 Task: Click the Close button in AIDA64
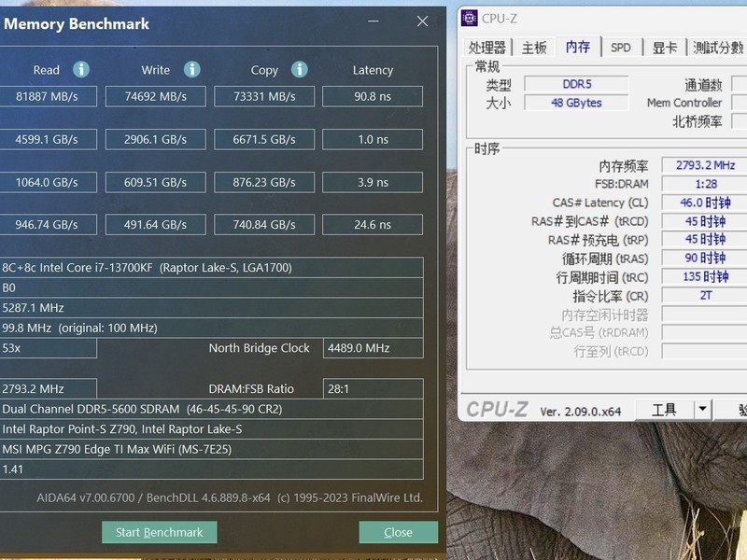click(399, 532)
